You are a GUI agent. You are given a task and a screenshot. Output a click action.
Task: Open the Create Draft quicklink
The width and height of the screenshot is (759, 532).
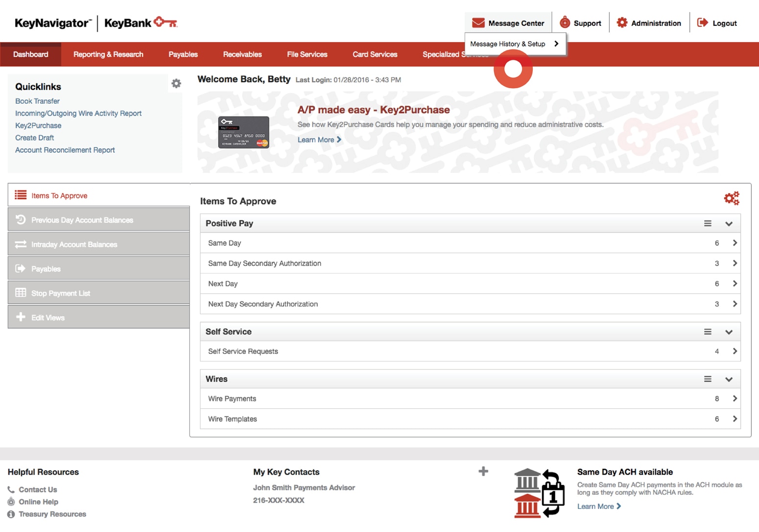click(34, 138)
